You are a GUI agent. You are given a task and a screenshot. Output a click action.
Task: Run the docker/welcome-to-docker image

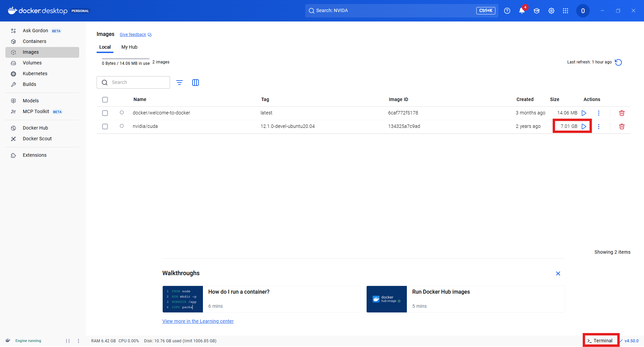pos(584,113)
